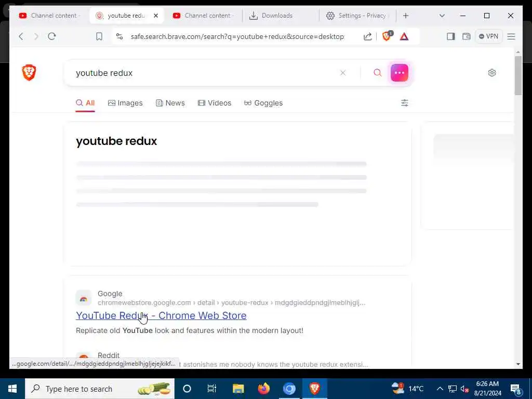Bookmark this page icon
Screen dimensions: 532x399
pos(99,36)
